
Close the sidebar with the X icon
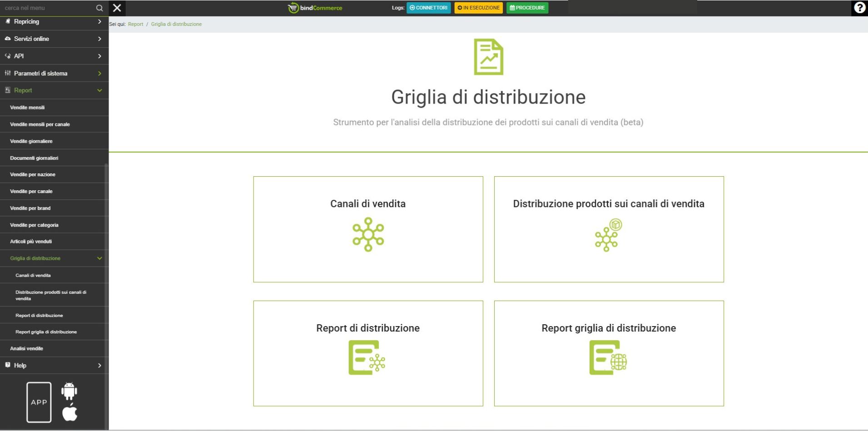[x=117, y=8]
